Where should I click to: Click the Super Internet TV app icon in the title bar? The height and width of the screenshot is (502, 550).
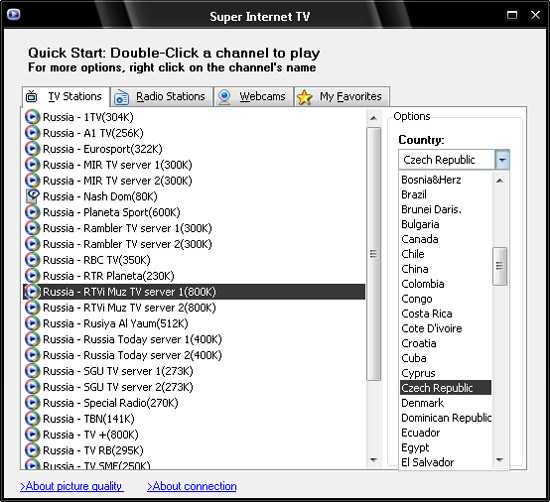click(13, 14)
